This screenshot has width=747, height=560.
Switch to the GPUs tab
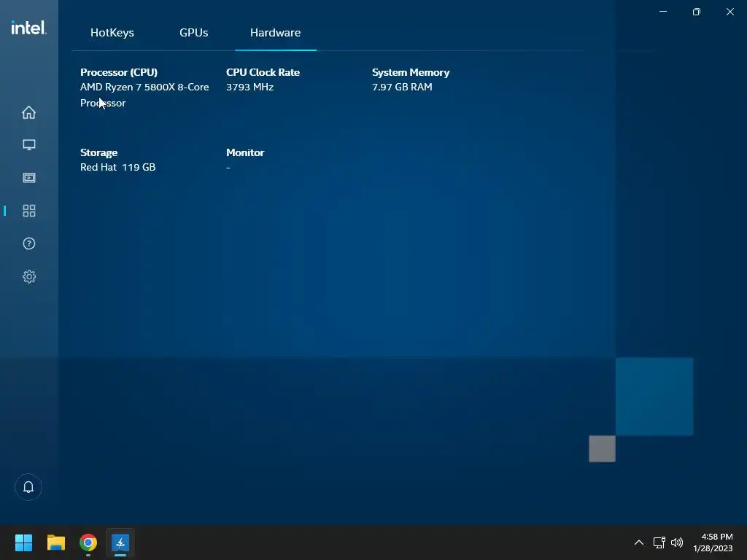193,32
